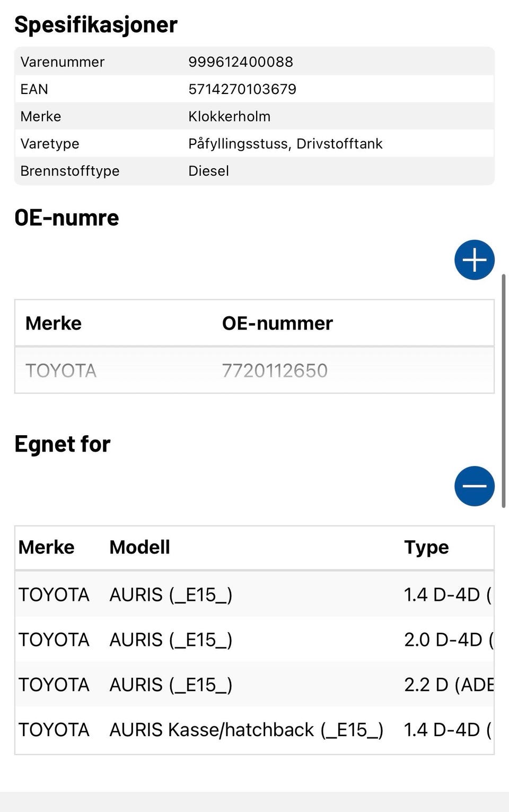Click the Modell column header
This screenshot has height=812, width=509.
pos(139,547)
